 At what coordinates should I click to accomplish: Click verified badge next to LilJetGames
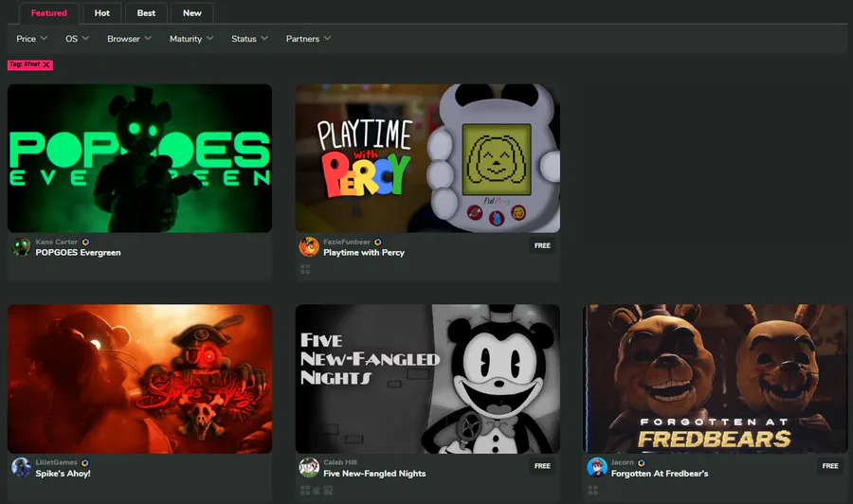pyautogui.click(x=85, y=462)
